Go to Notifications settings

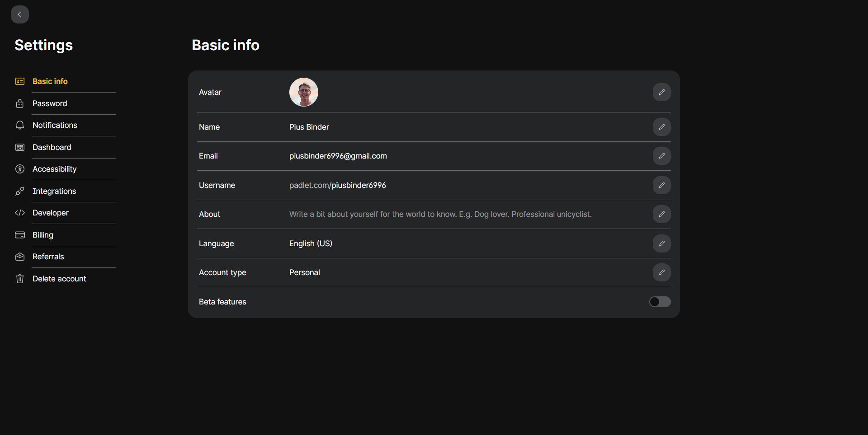tap(55, 125)
